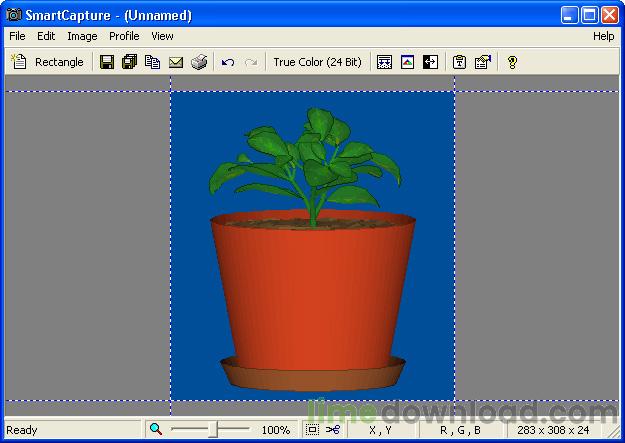Viewport: 625px width, 443px height.
Task: Click the Copy to clipboard icon
Action: point(152,62)
